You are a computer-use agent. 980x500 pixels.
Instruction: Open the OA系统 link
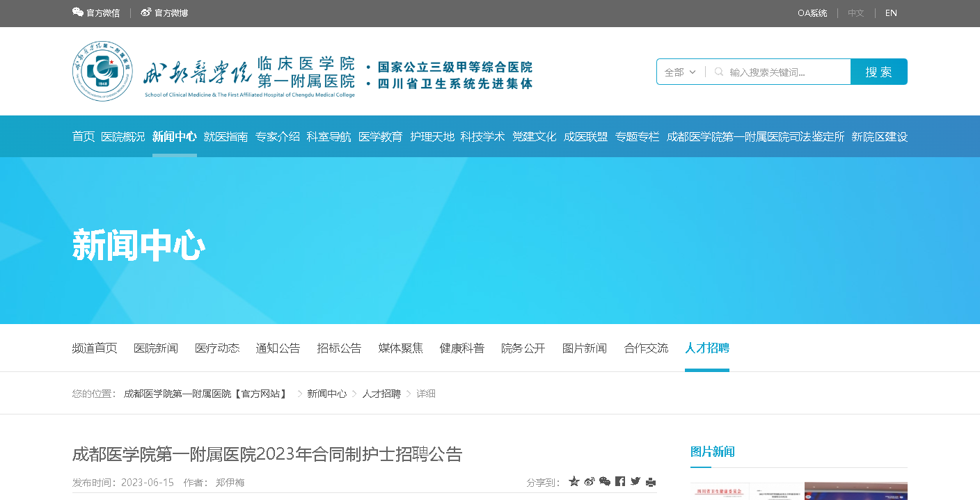[x=812, y=13]
